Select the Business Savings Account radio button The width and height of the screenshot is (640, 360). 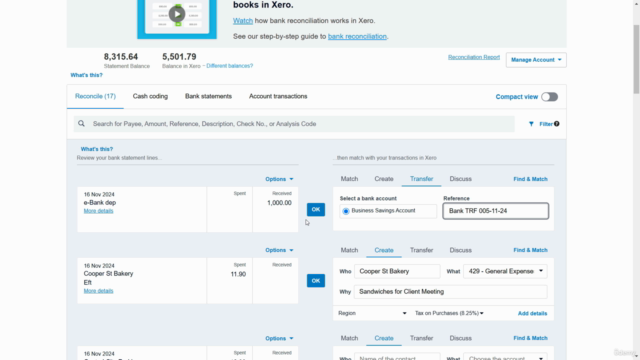point(346,211)
